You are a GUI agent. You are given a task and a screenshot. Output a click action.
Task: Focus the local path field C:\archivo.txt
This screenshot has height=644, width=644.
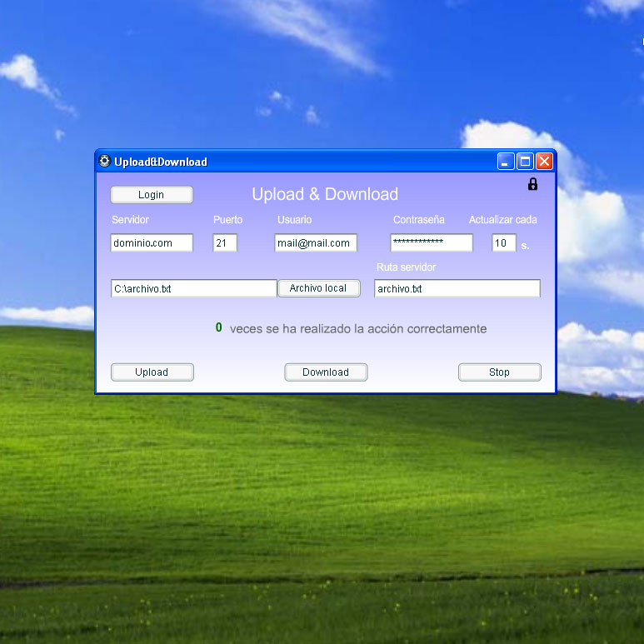pyautogui.click(x=194, y=288)
